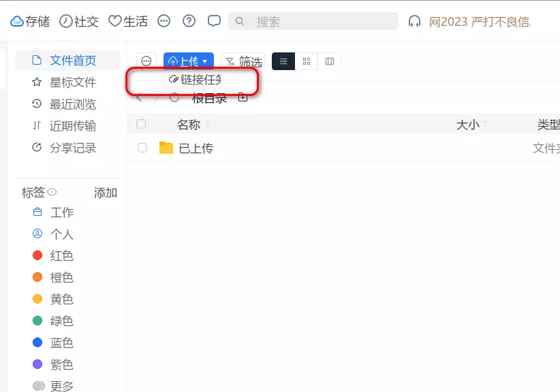Click the 已上传 folder name

196,148
